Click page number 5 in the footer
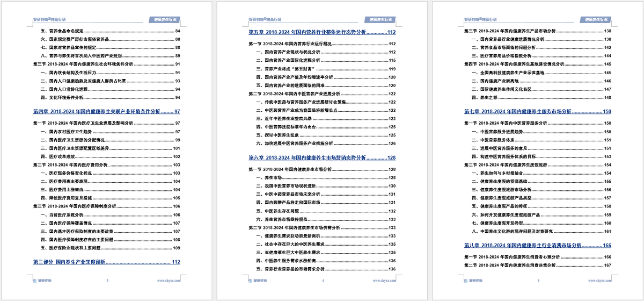644x301 pixels. [x=538, y=281]
